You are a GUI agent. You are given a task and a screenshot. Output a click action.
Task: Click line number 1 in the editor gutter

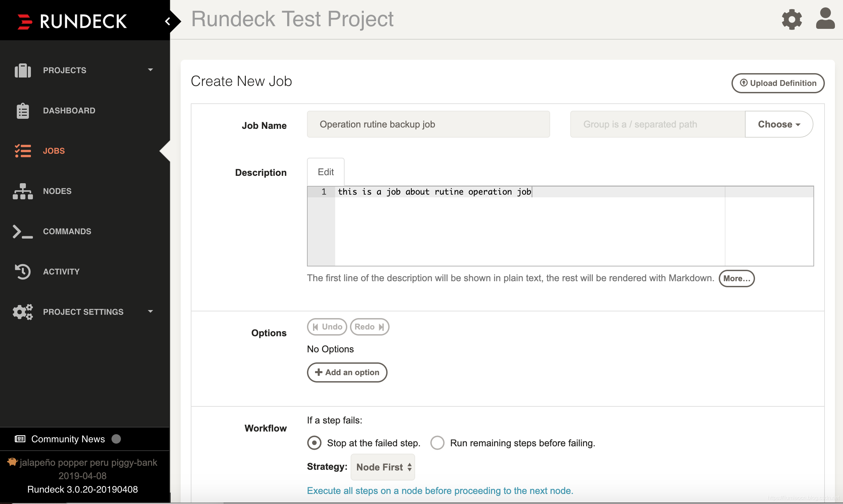pyautogui.click(x=324, y=192)
